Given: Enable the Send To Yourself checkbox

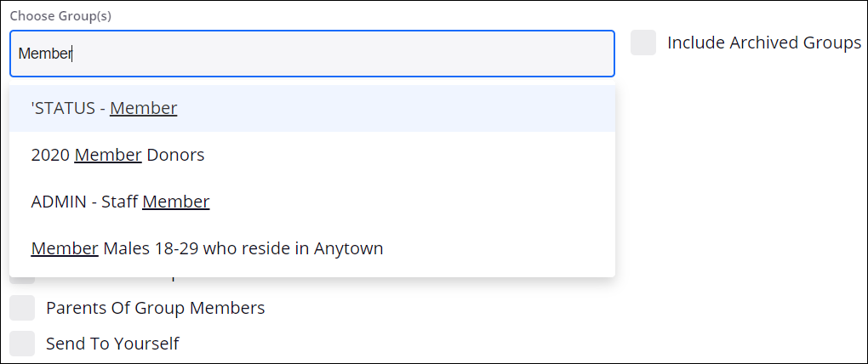Looking at the screenshot, I should (x=22, y=344).
